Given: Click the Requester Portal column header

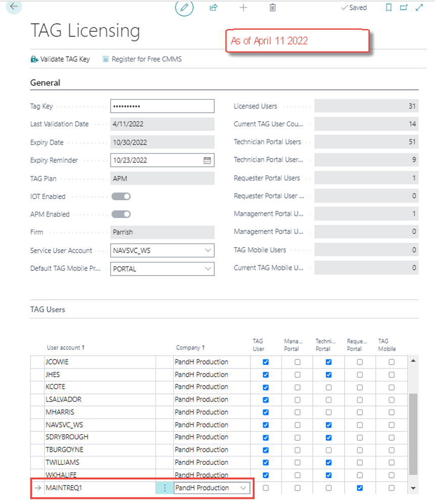Looking at the screenshot, I should point(357,345).
